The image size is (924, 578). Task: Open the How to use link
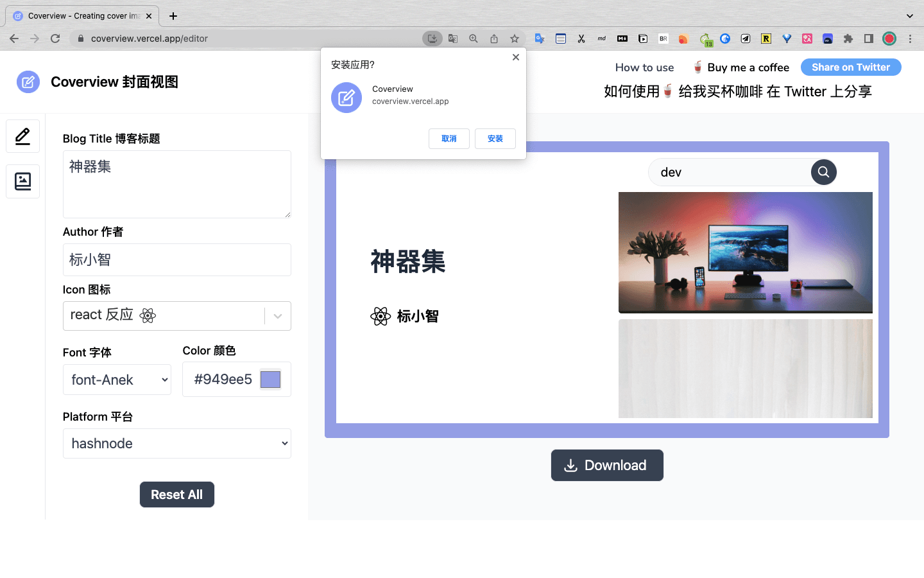coord(644,67)
